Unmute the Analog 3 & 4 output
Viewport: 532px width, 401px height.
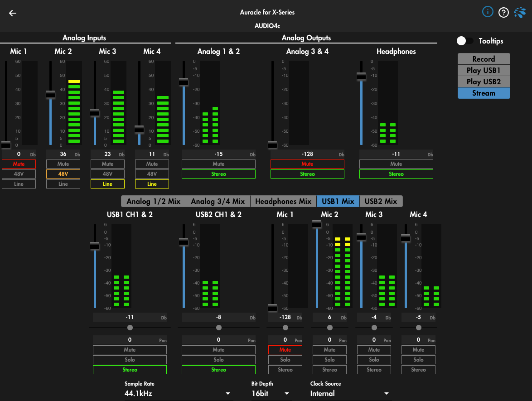coord(307,164)
